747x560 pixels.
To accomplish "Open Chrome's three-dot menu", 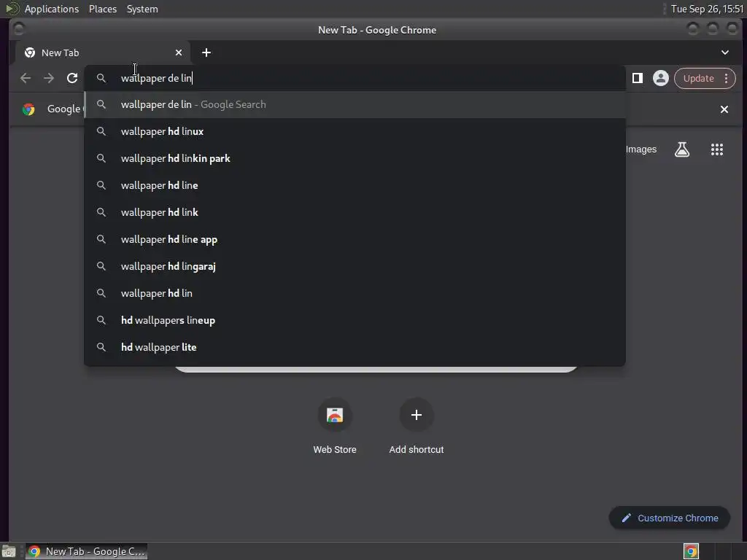I will point(726,78).
